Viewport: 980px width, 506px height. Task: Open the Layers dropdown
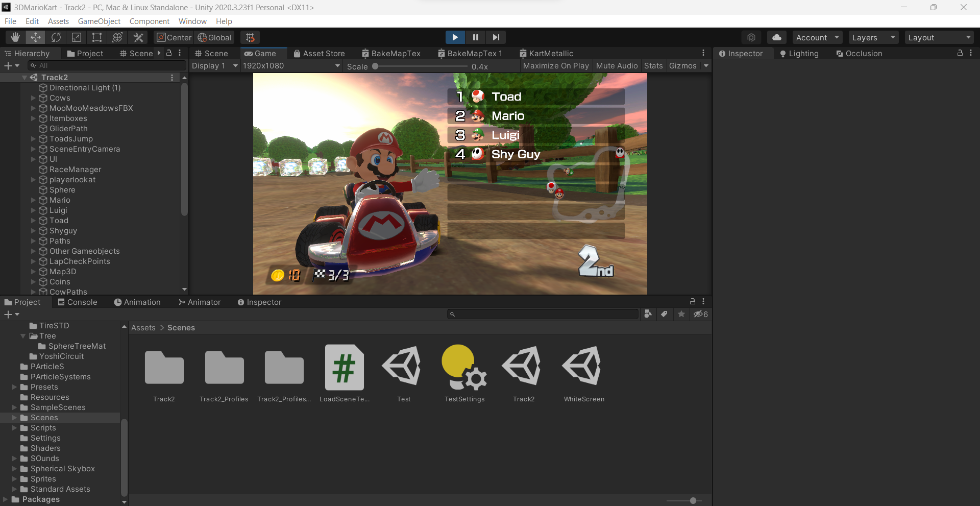tap(873, 37)
